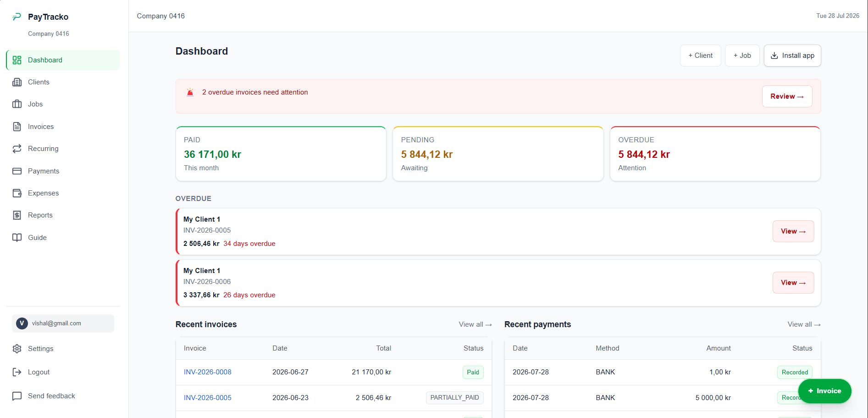Image resolution: width=868 pixels, height=418 pixels.
Task: Open View all for Recent payments
Action: (x=804, y=324)
